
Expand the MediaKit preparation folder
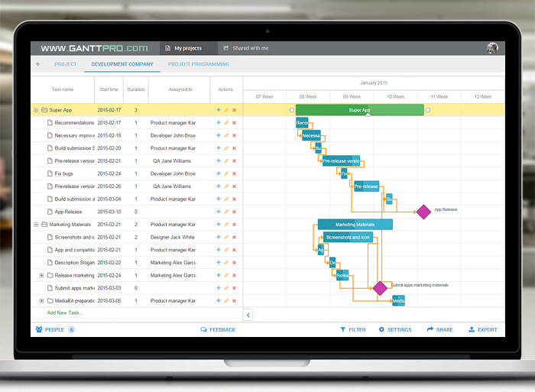click(x=42, y=301)
